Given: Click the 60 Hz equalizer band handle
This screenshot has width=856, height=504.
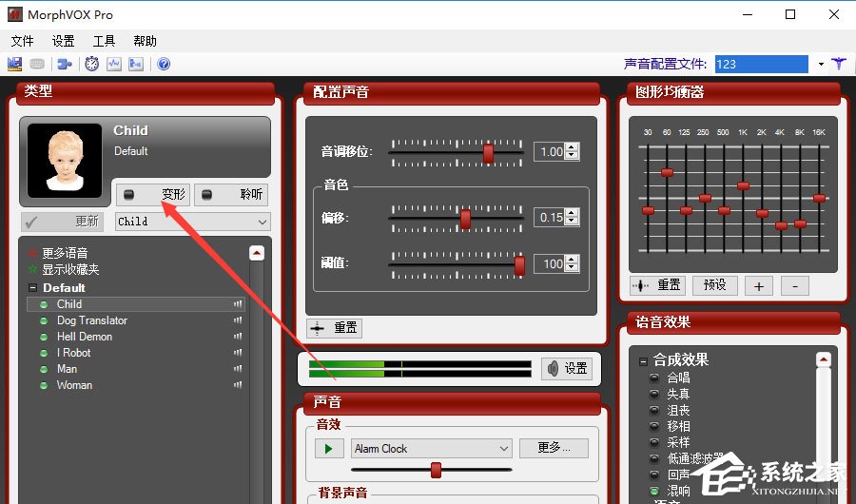Looking at the screenshot, I should [x=667, y=172].
